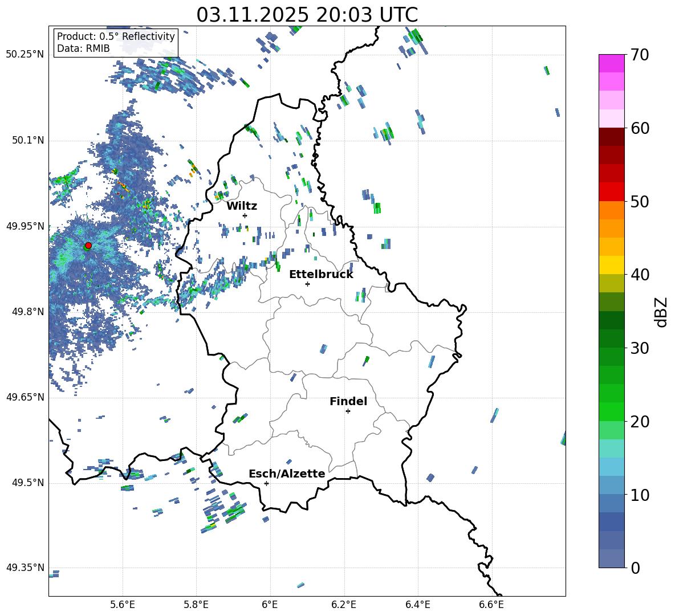675x616 pixels.
Task: Pick the yellow colorbar segment at 40 dBZ
Action: 611,265
